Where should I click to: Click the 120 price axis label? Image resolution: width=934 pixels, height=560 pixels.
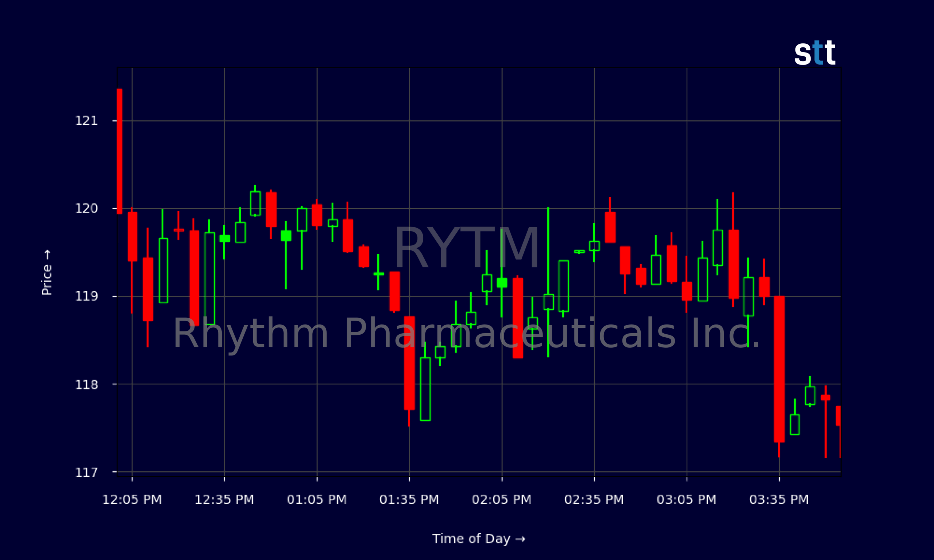click(86, 208)
